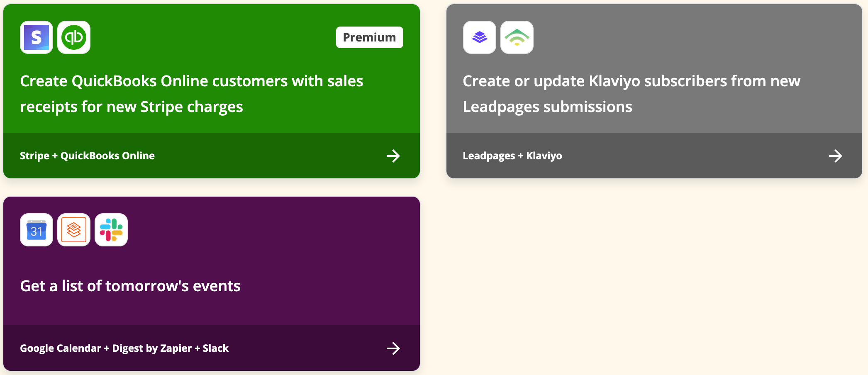Click the arrow on Google Calendar digest card
868x375 pixels.
[393, 348]
